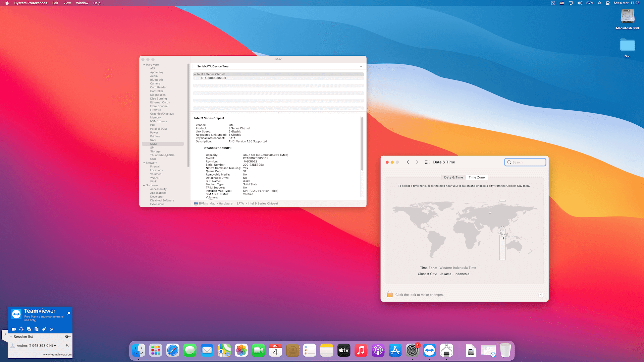Open Messages from the Dock
The image size is (644, 362).
coord(190,351)
